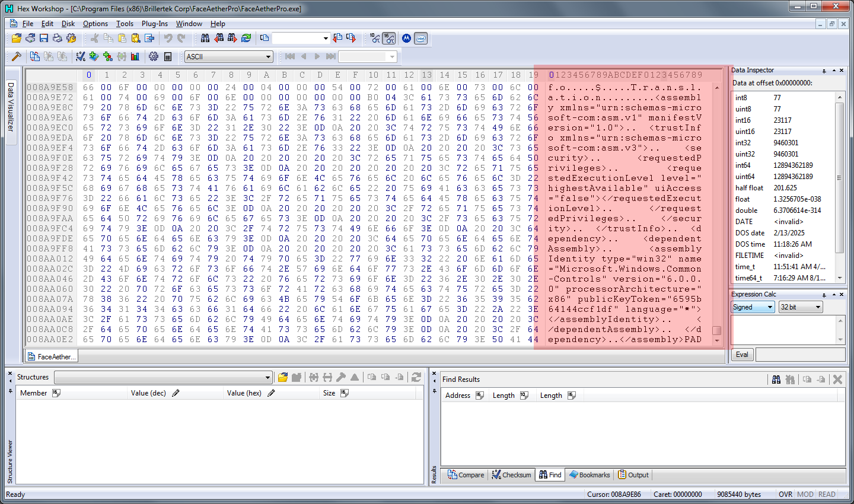
Task: Click the Find Next toolbar icon
Action: coord(231,38)
